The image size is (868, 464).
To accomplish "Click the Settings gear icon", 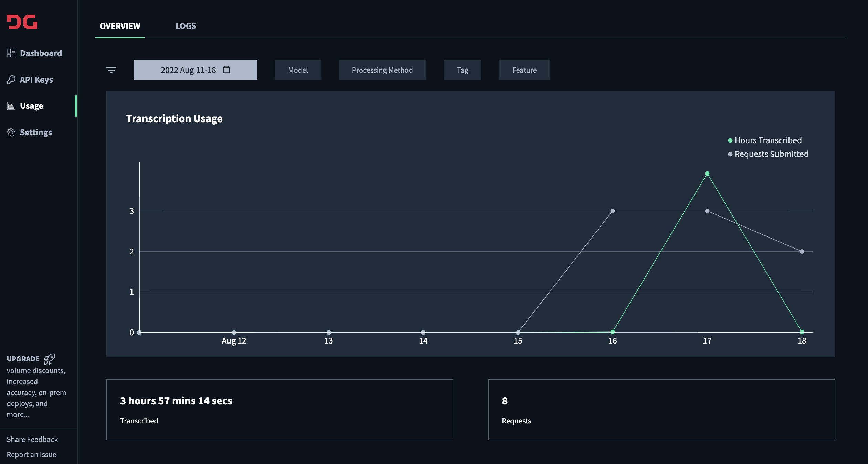I will point(11,133).
